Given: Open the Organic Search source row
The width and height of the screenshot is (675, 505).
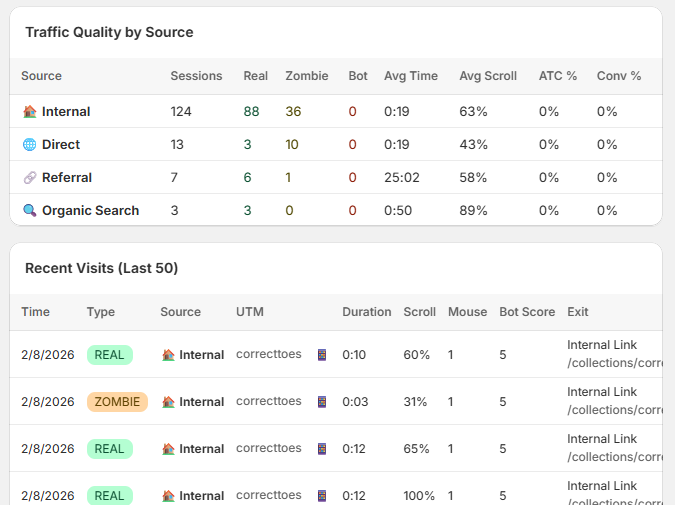Looking at the screenshot, I should (x=90, y=211).
